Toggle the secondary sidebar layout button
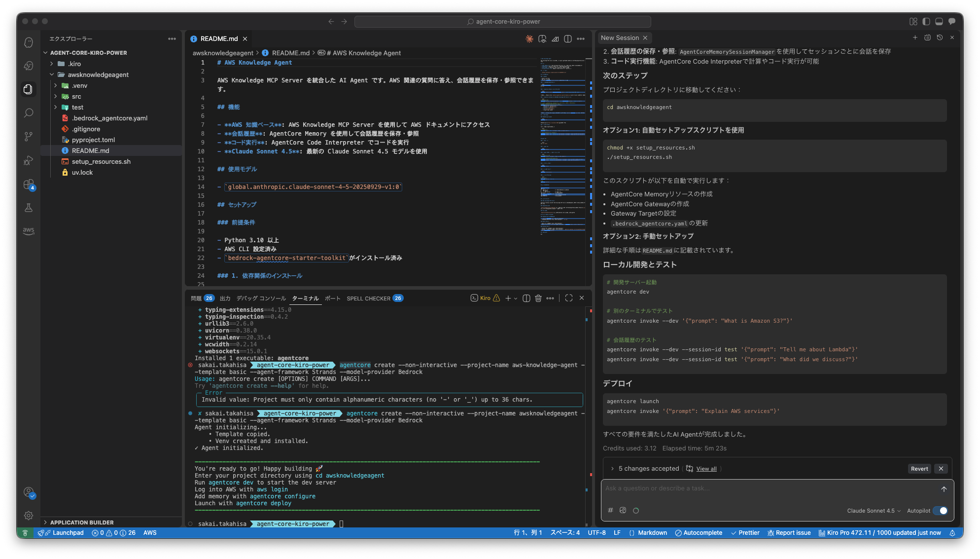The image size is (980, 559). point(952,21)
